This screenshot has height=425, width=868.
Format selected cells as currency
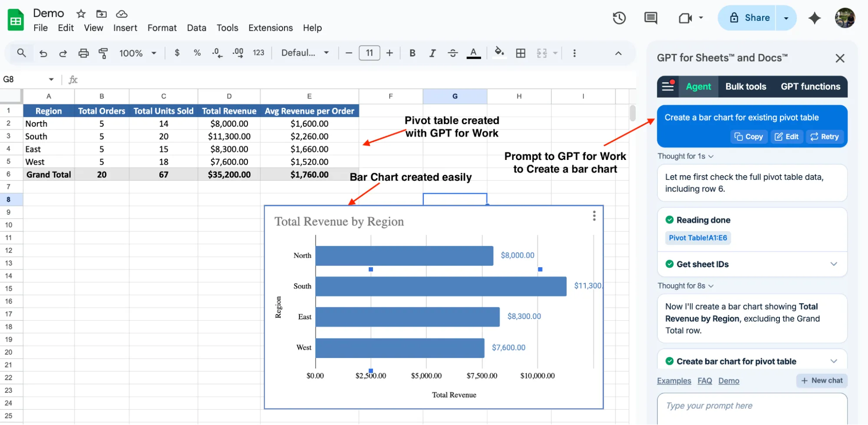click(x=177, y=53)
